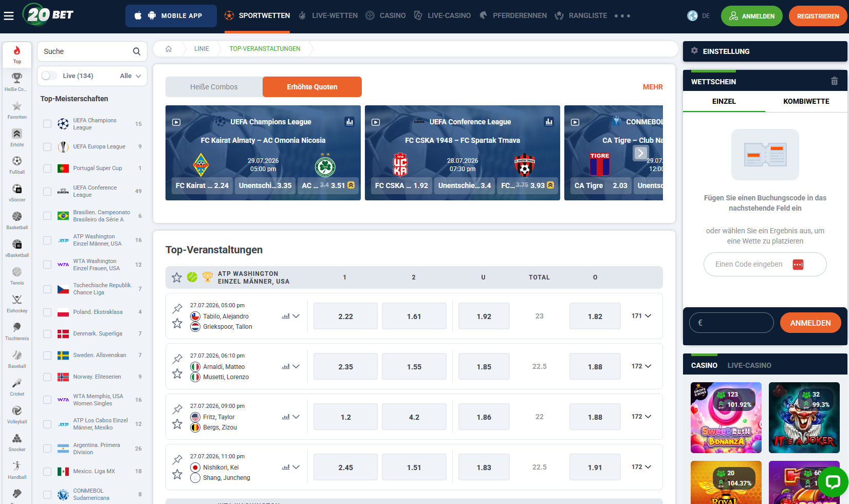
Task: Check the ATP Washington Einzel Männer checkbox
Action: click(47, 240)
